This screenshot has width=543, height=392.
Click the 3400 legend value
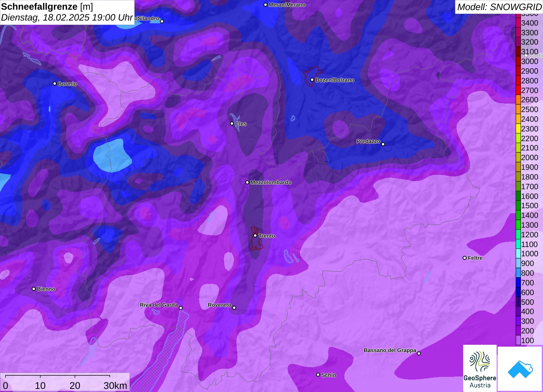pyautogui.click(x=530, y=23)
